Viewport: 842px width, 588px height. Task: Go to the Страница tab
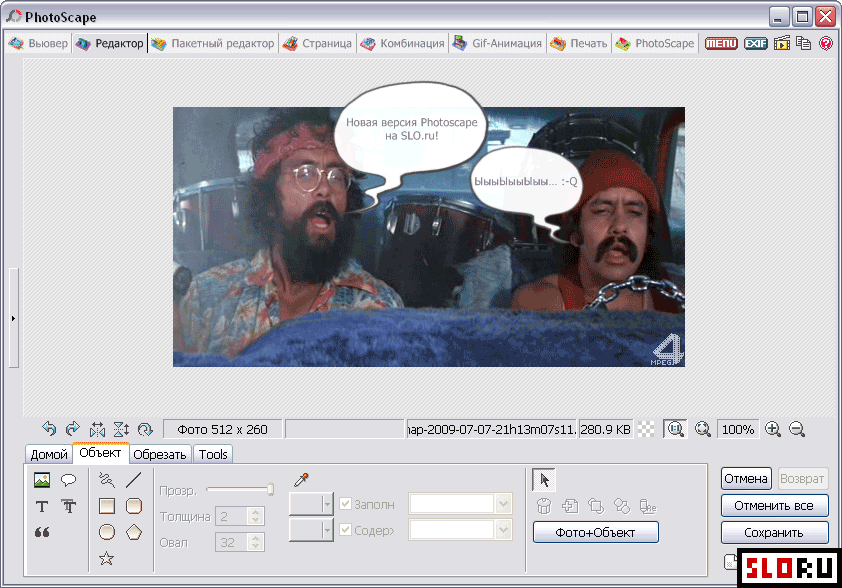click(317, 43)
